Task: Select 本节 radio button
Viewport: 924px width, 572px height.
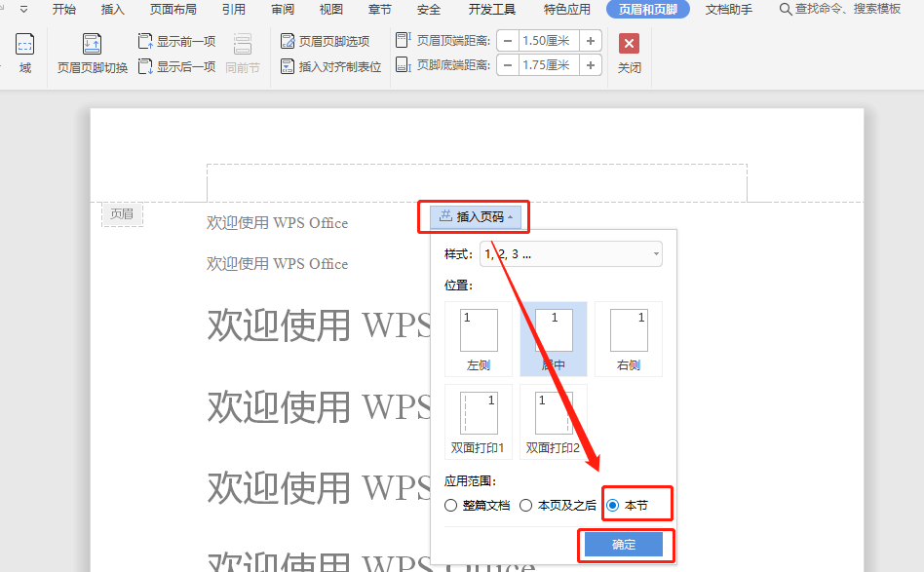Action: 613,506
